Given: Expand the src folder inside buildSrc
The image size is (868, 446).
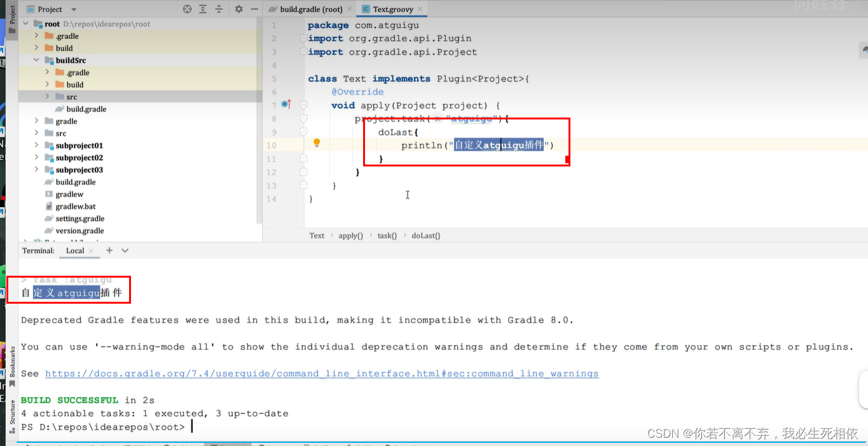Looking at the screenshot, I should (47, 97).
